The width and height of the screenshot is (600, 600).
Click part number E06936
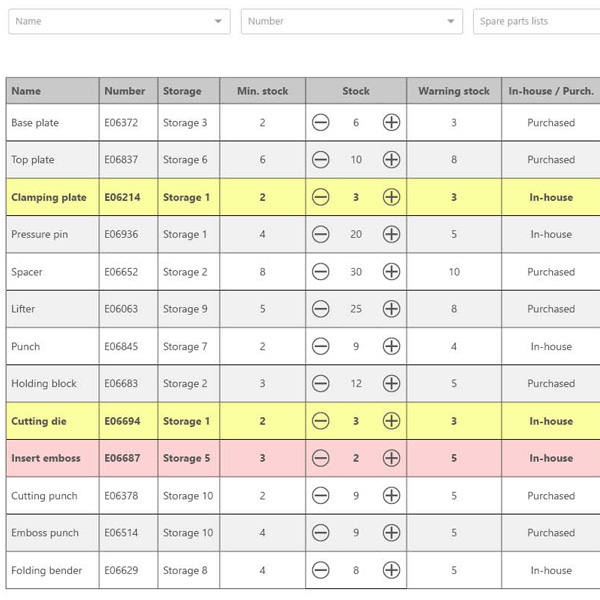(x=121, y=234)
